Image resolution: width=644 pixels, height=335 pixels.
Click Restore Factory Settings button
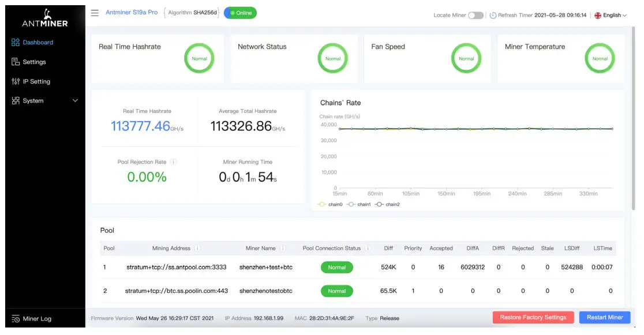(533, 318)
